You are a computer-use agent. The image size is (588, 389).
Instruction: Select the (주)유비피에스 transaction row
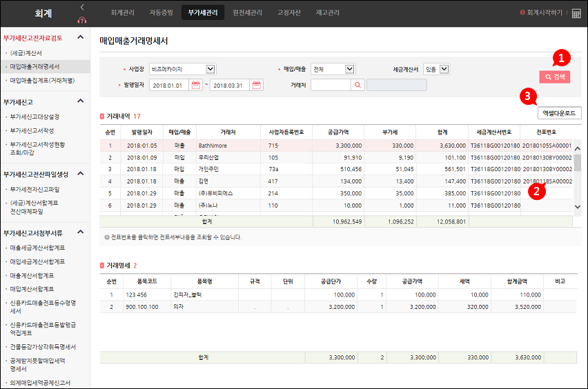(x=336, y=193)
